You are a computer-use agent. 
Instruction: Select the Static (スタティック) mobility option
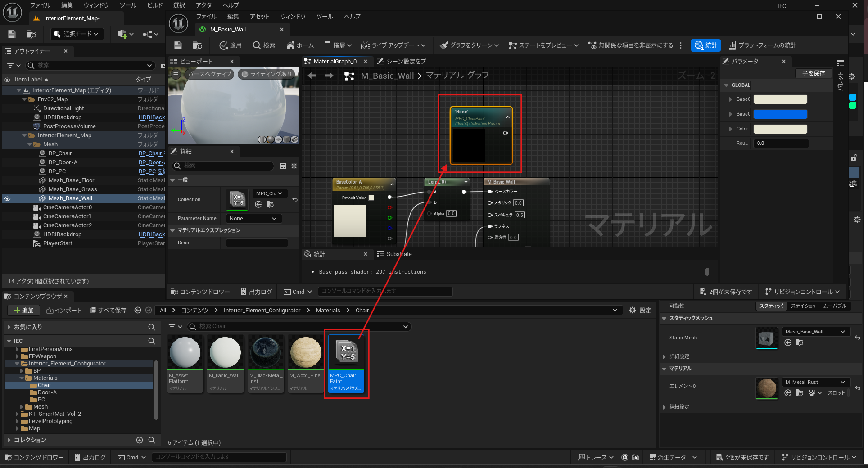tap(771, 306)
